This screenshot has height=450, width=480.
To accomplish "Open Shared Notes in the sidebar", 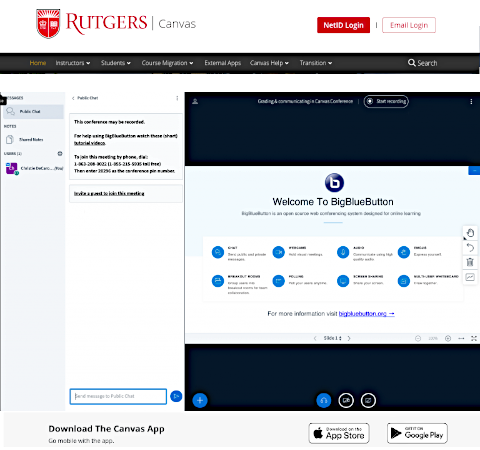I will [x=33, y=139].
